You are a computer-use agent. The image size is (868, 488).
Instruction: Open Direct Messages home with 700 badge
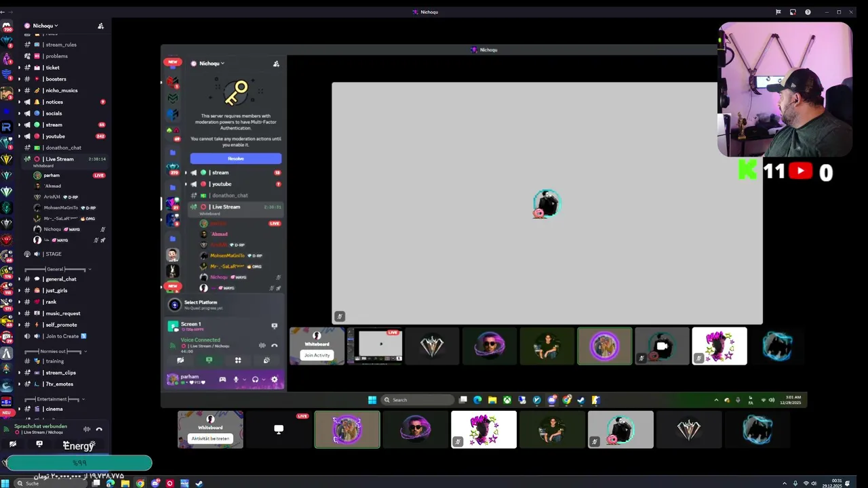[x=7, y=26]
